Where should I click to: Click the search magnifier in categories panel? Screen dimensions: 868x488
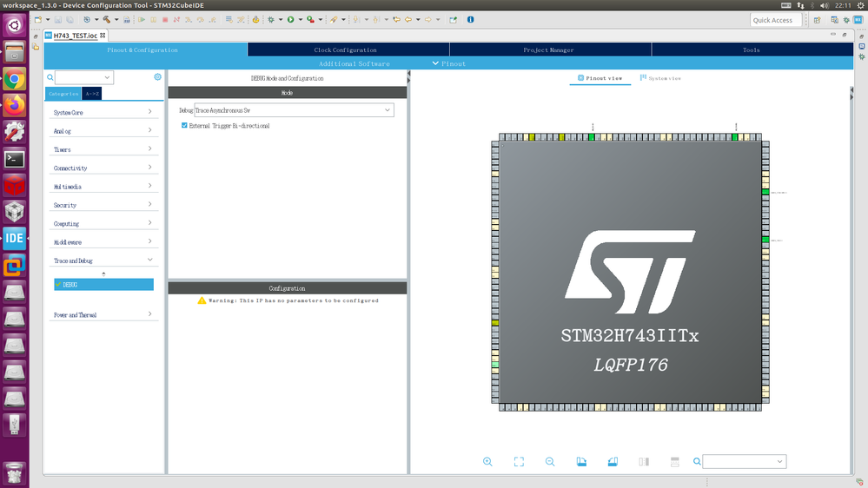click(x=50, y=77)
